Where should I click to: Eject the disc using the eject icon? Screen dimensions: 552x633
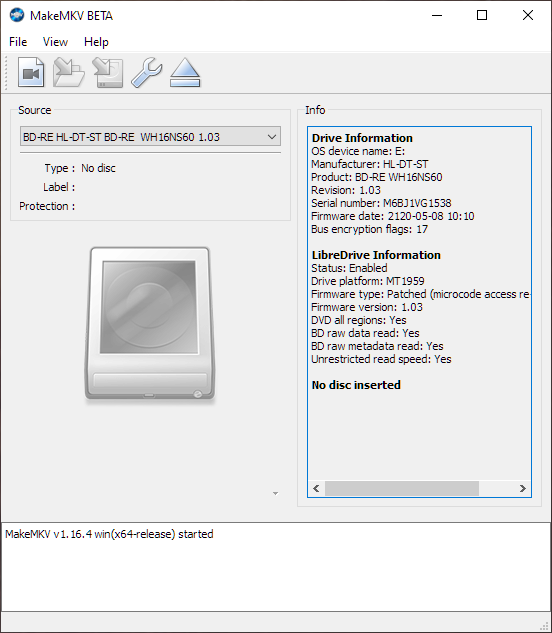click(x=185, y=72)
